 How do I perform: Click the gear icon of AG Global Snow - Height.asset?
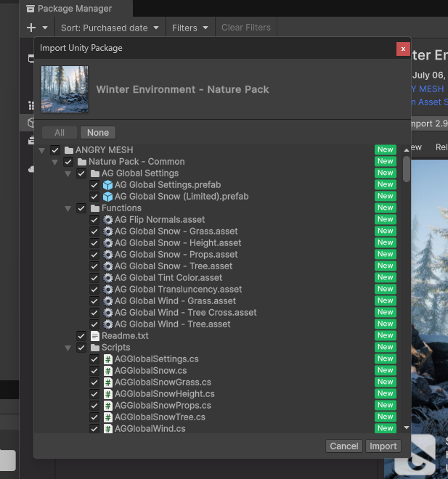pyautogui.click(x=107, y=243)
